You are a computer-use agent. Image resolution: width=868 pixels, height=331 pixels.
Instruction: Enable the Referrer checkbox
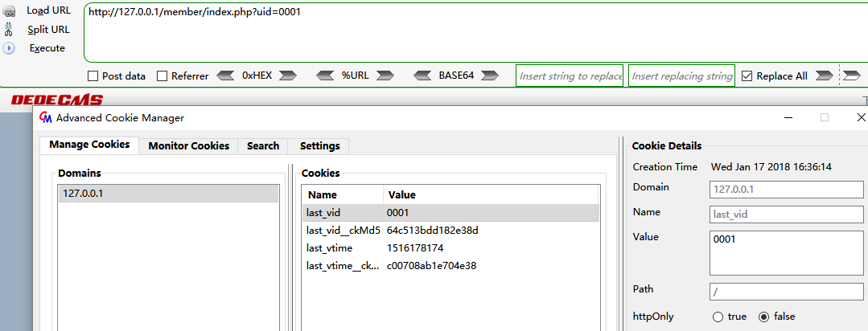(x=162, y=76)
